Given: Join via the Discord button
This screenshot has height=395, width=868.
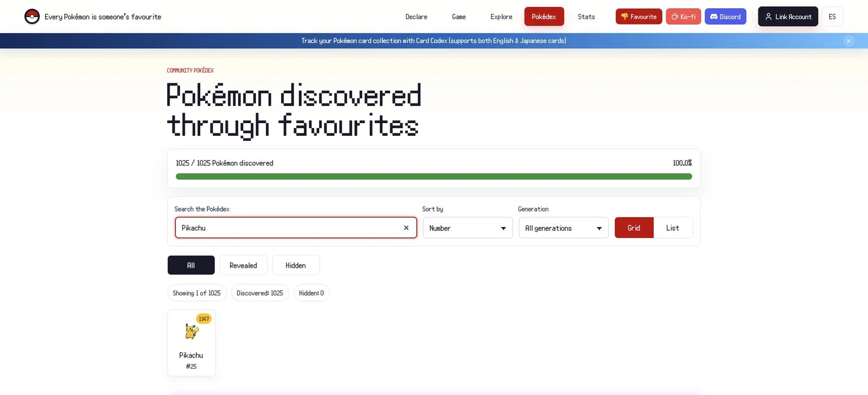Looking at the screenshot, I should (x=725, y=17).
